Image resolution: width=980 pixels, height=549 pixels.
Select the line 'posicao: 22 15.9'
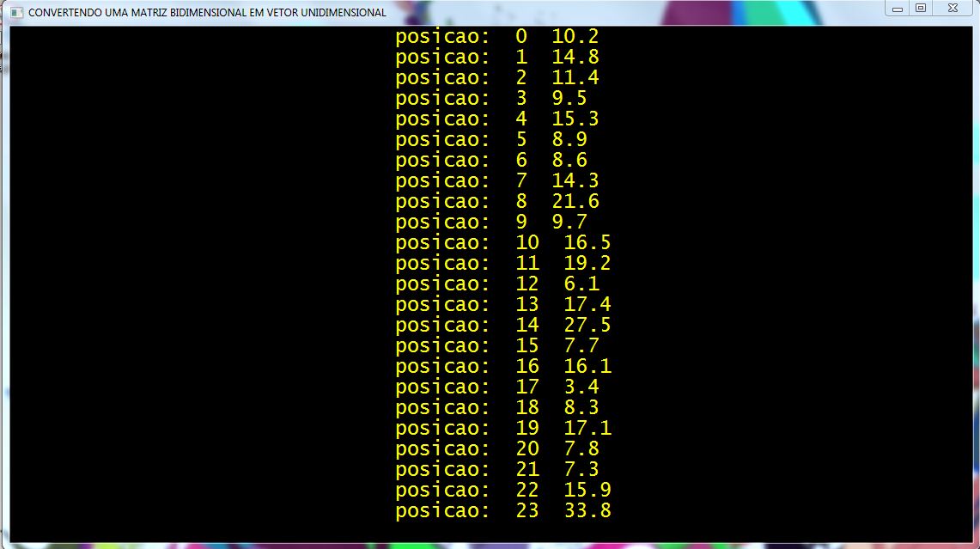point(503,491)
